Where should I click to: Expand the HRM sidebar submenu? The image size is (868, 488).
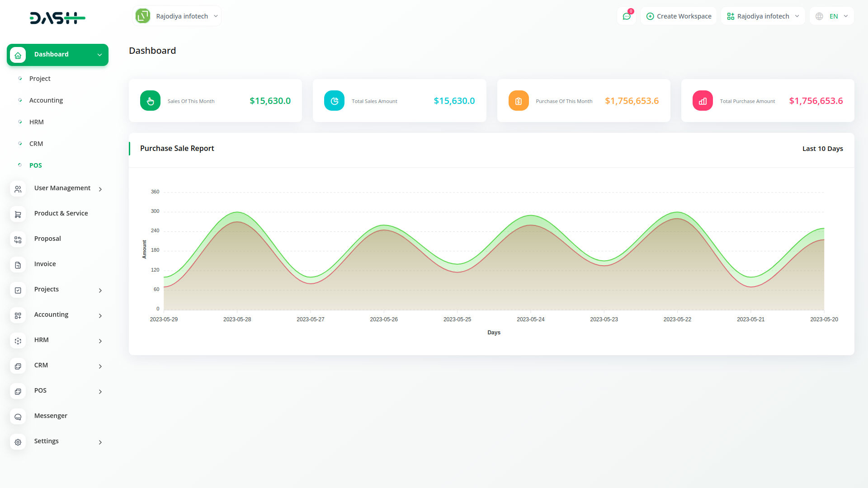(100, 341)
